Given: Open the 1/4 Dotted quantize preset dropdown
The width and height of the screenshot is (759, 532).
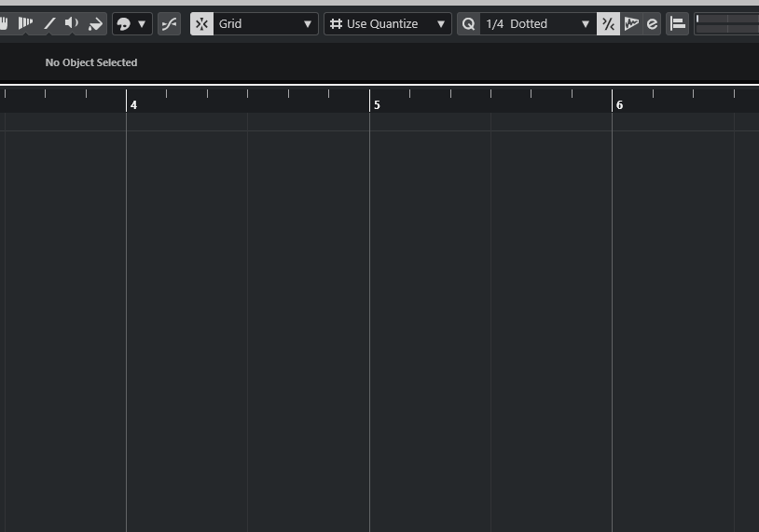Looking at the screenshot, I should pyautogui.click(x=538, y=23).
